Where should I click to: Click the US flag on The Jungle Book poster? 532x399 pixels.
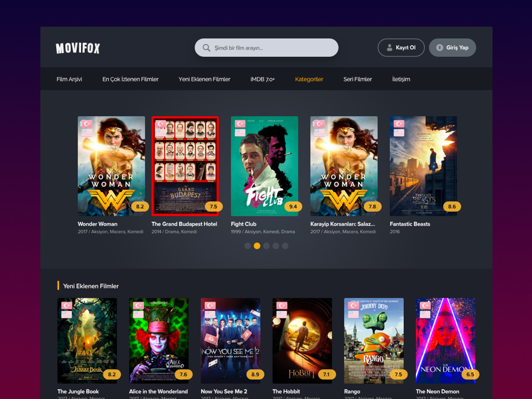66,314
